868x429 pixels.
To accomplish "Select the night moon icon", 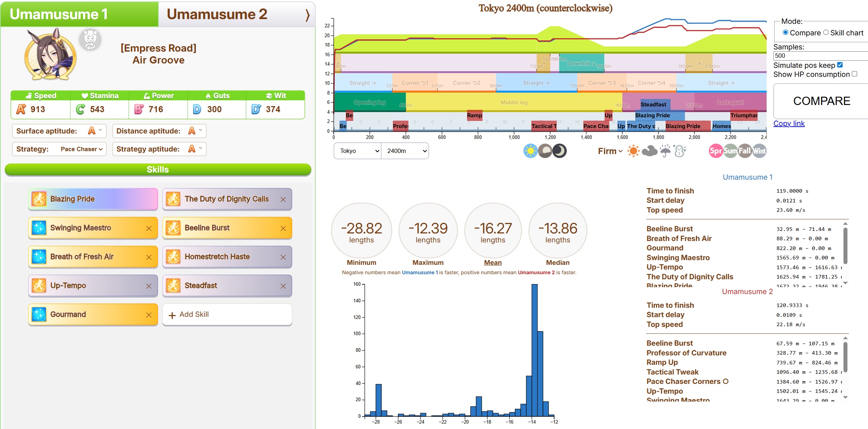I will click(560, 151).
